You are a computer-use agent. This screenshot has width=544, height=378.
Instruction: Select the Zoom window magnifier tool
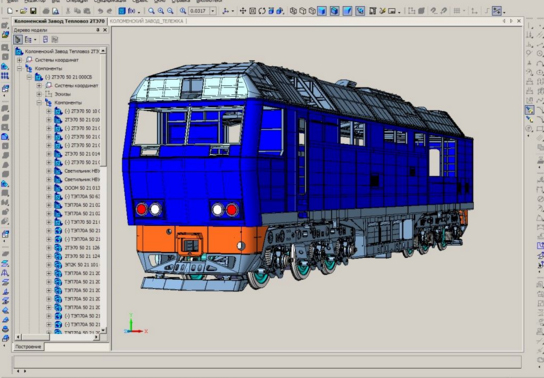click(x=151, y=11)
